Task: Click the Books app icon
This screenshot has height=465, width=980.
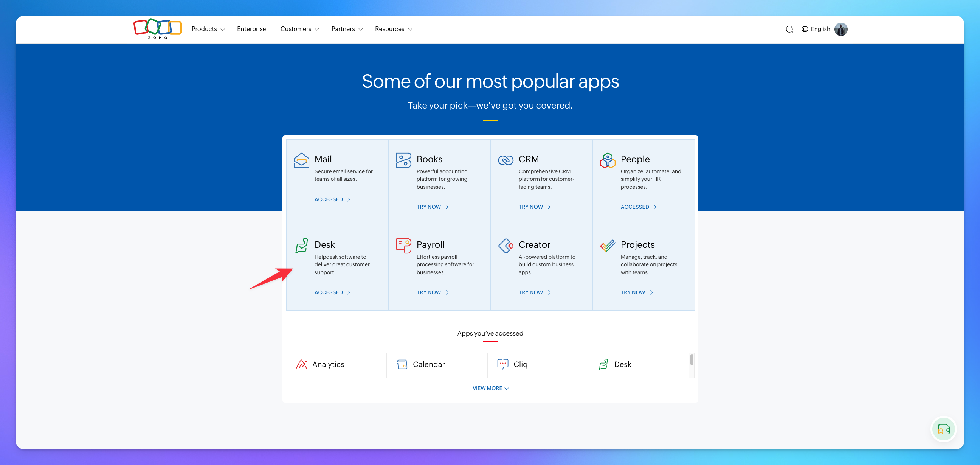Action: click(x=403, y=160)
